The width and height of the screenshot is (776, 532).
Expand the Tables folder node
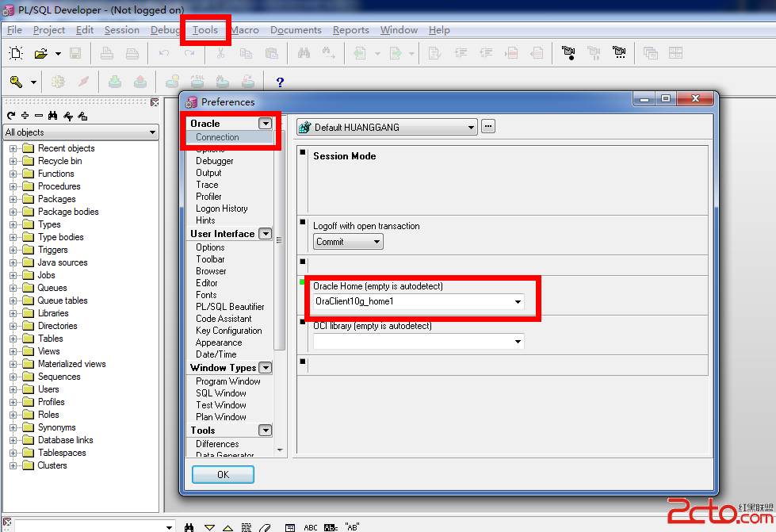point(13,339)
